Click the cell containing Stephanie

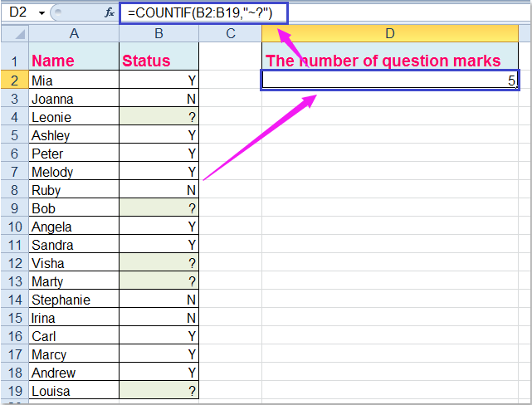(x=74, y=300)
